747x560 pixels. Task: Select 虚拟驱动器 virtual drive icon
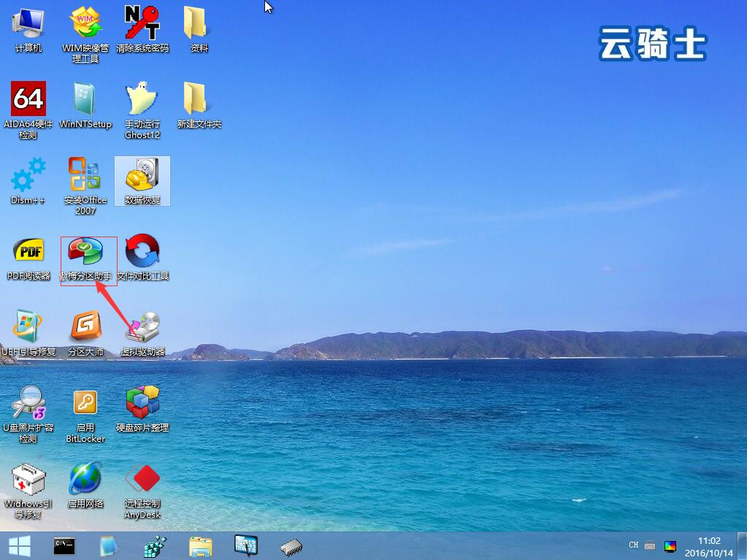coord(142,334)
